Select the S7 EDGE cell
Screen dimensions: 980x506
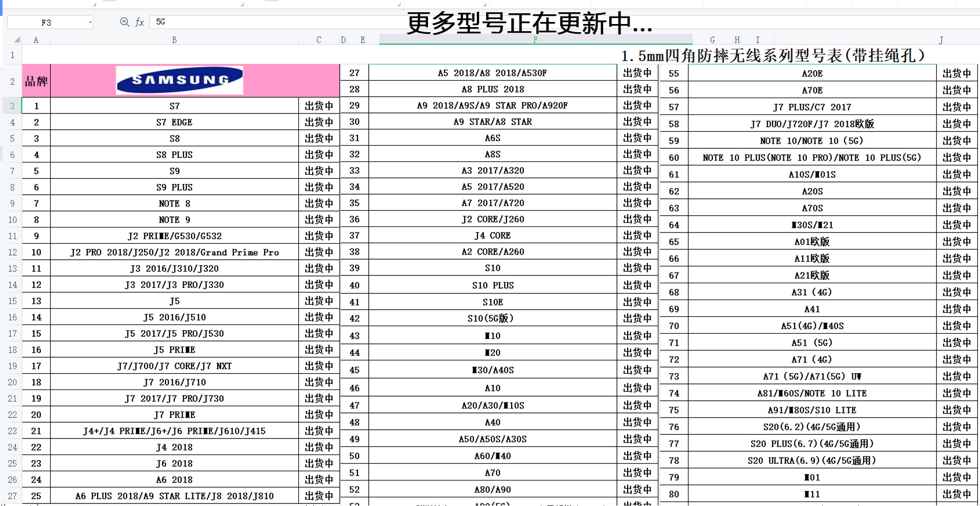(x=174, y=122)
